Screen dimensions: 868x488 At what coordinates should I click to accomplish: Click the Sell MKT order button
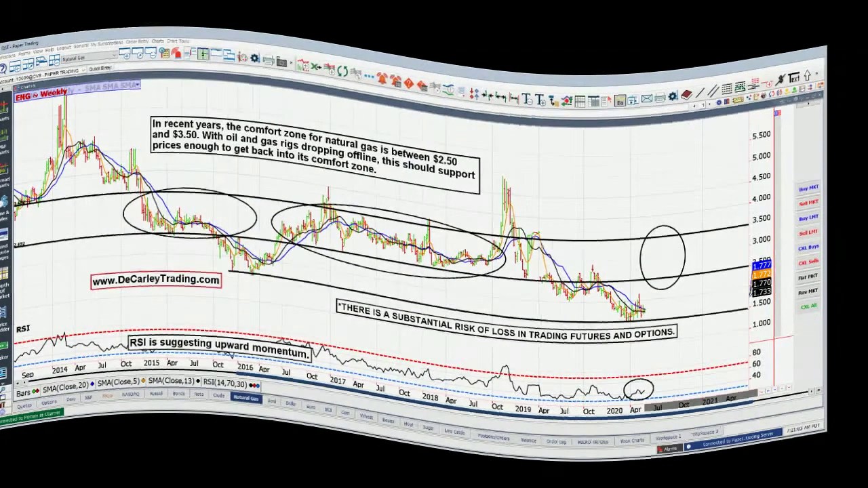click(x=808, y=203)
